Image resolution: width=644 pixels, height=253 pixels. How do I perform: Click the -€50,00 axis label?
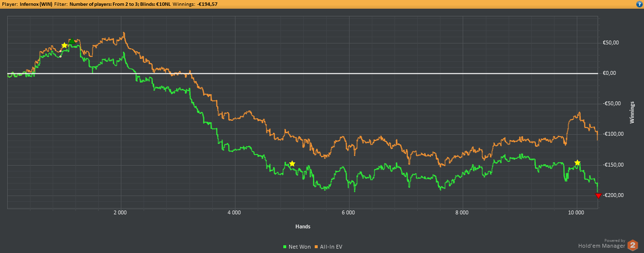(612, 104)
